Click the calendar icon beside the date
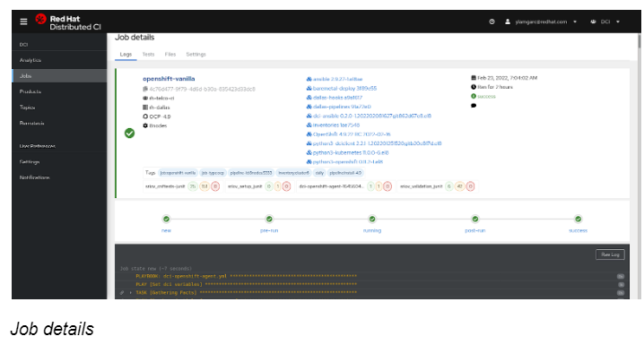 474,78
